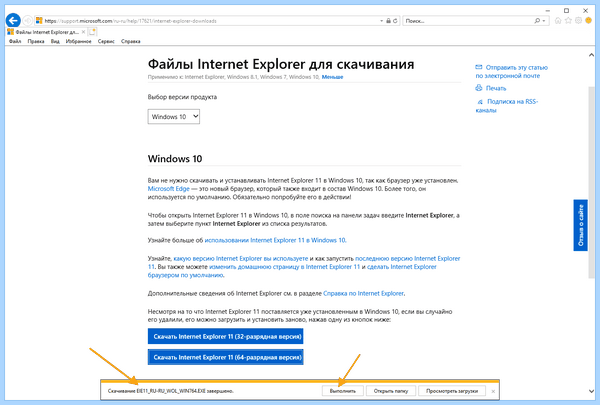The image size is (600, 405).
Task: Open a new tab button
Action: point(93,32)
